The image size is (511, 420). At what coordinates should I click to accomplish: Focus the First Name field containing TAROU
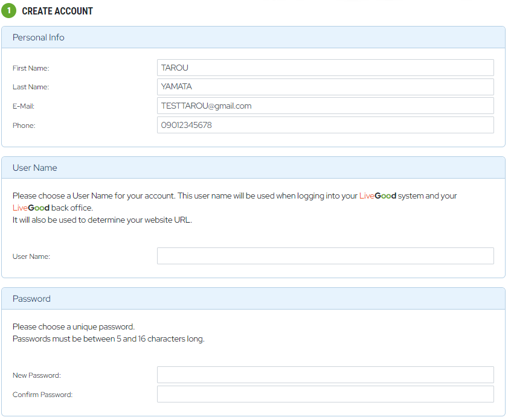pyautogui.click(x=325, y=68)
